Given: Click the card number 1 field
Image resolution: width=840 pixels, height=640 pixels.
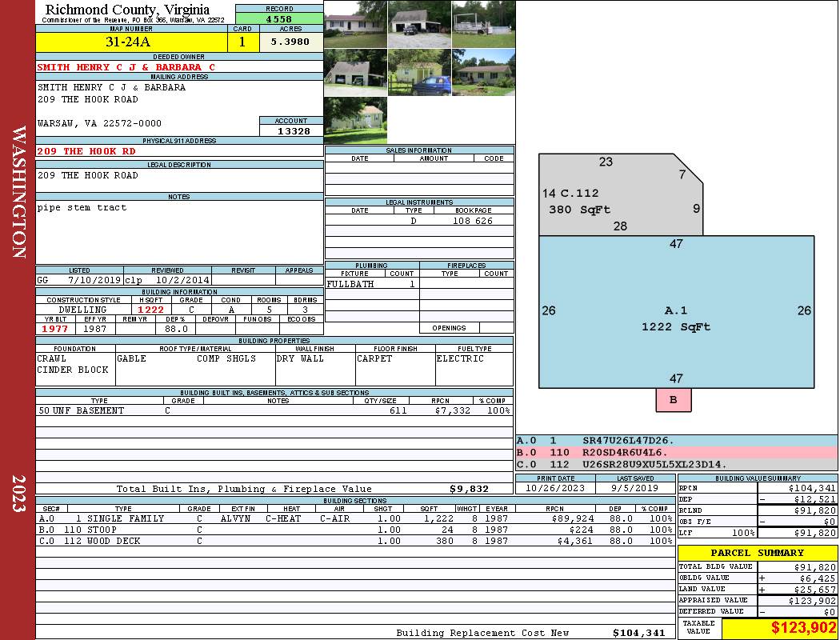Looking at the screenshot, I should (x=242, y=42).
